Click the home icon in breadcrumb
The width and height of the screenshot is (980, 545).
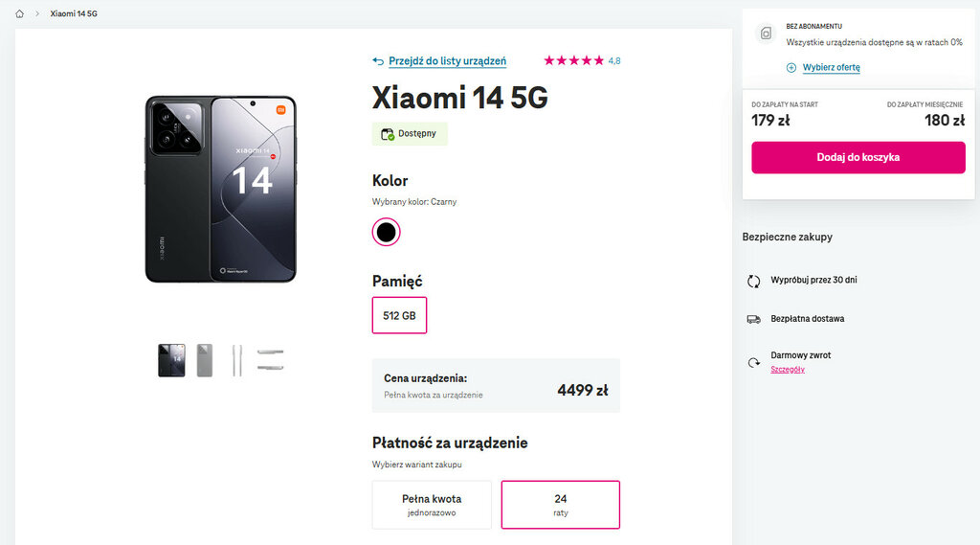[x=19, y=14]
